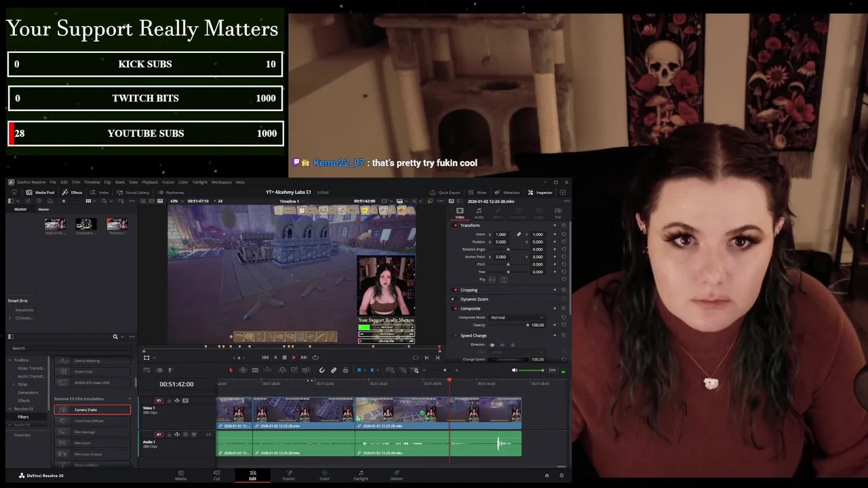This screenshot has height=488, width=868.
Task: Switch to the Deliver page
Action: click(x=397, y=475)
